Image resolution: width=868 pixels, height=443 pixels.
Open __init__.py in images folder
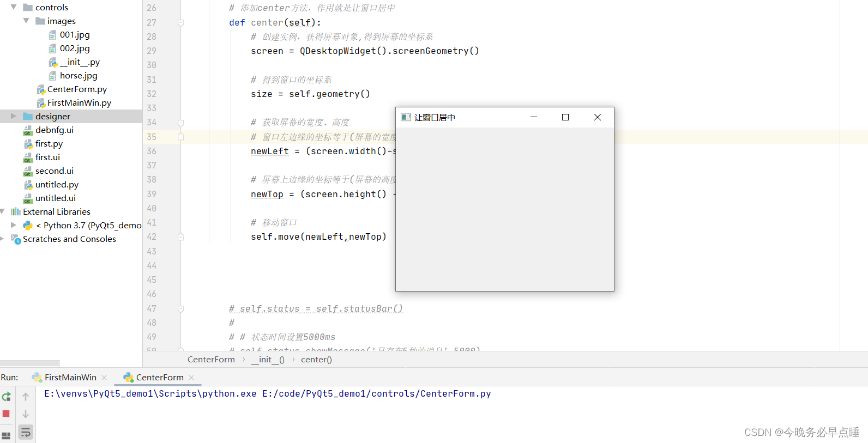pyautogui.click(x=80, y=62)
